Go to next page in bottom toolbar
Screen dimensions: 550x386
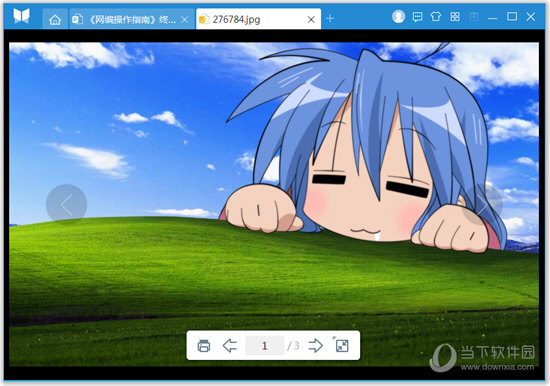pyautogui.click(x=316, y=346)
